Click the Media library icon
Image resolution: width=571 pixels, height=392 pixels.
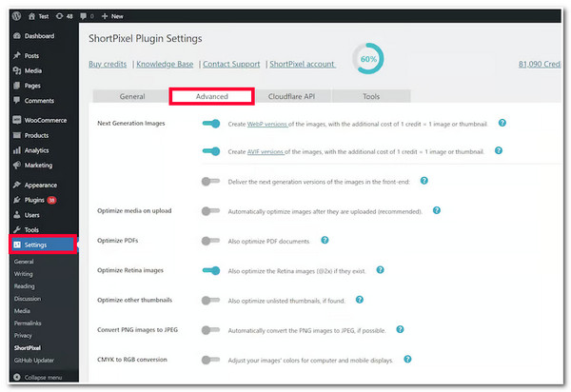tap(17, 70)
